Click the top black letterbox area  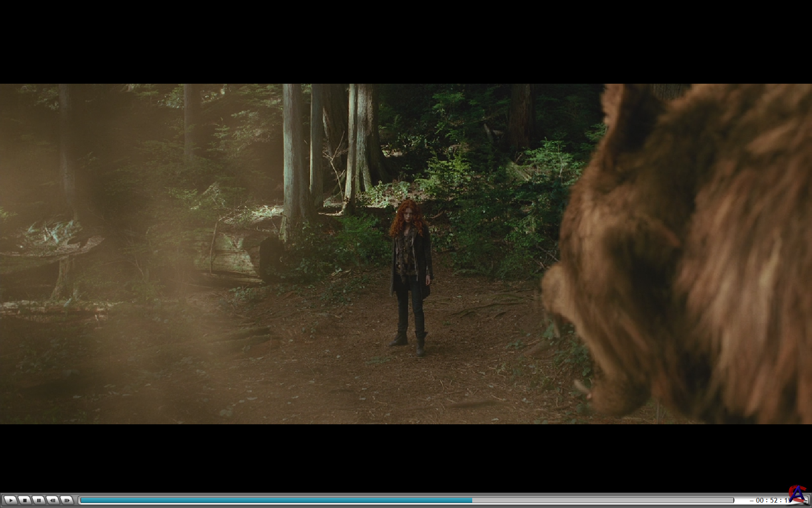pyautogui.click(x=406, y=41)
